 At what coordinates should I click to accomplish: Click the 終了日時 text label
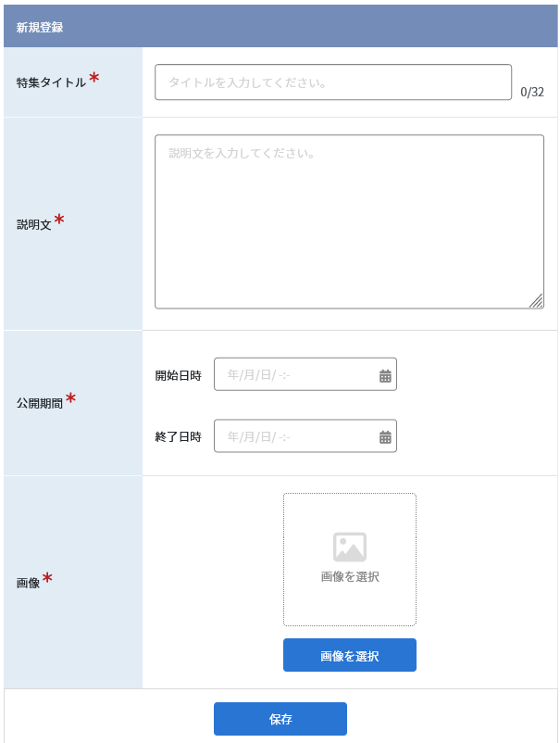pos(178,436)
